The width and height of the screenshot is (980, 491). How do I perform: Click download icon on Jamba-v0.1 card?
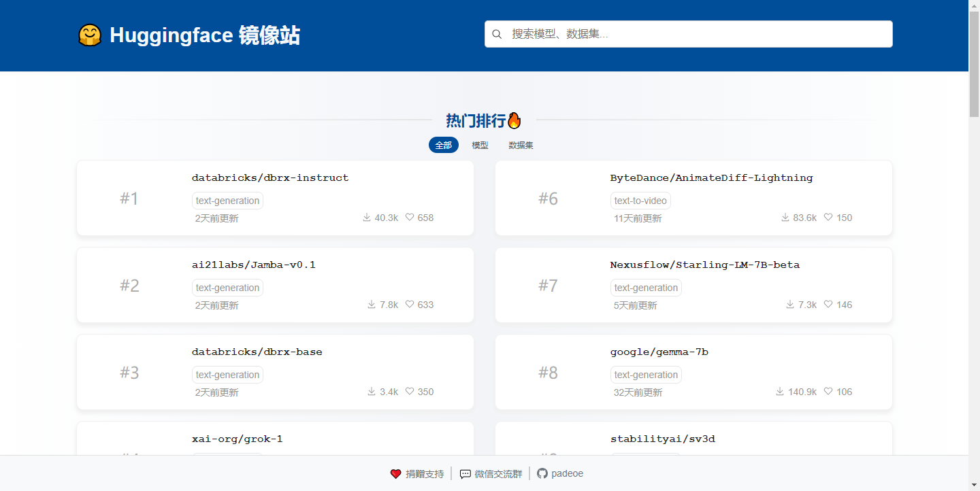[x=372, y=305]
